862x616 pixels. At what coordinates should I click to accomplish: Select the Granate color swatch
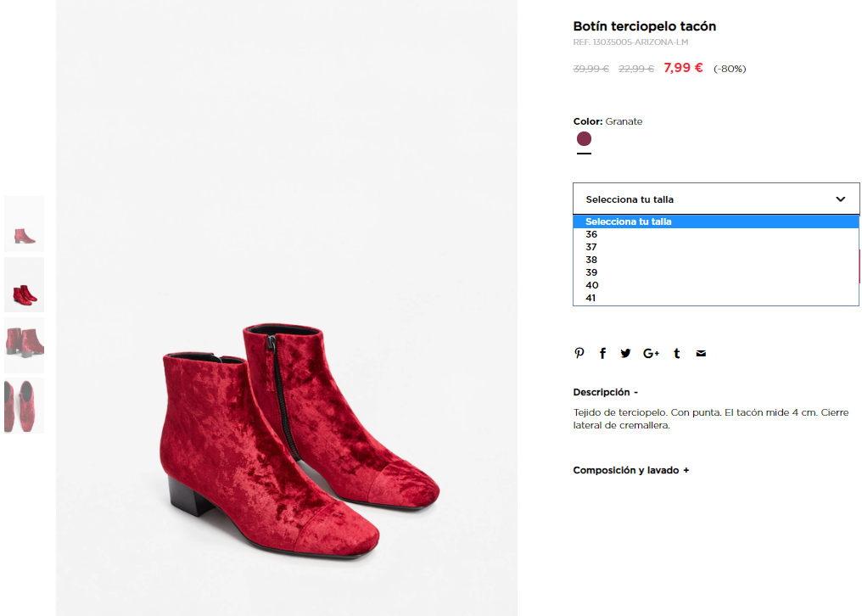click(584, 138)
